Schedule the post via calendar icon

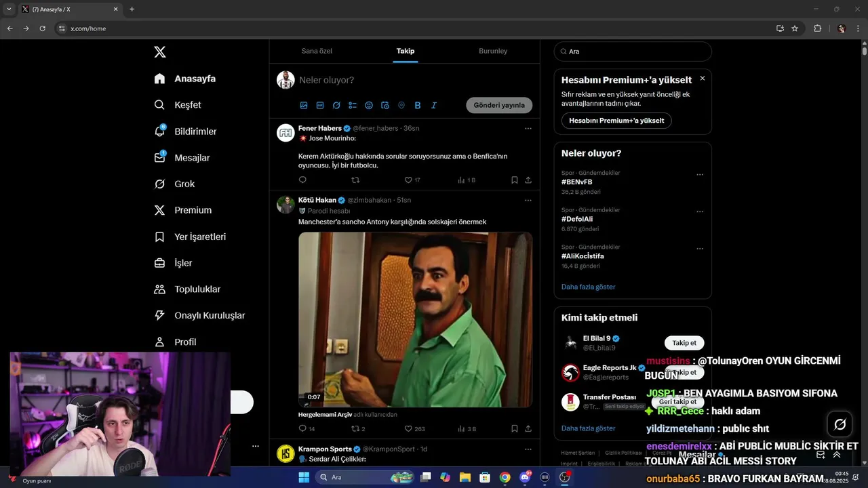tap(385, 106)
